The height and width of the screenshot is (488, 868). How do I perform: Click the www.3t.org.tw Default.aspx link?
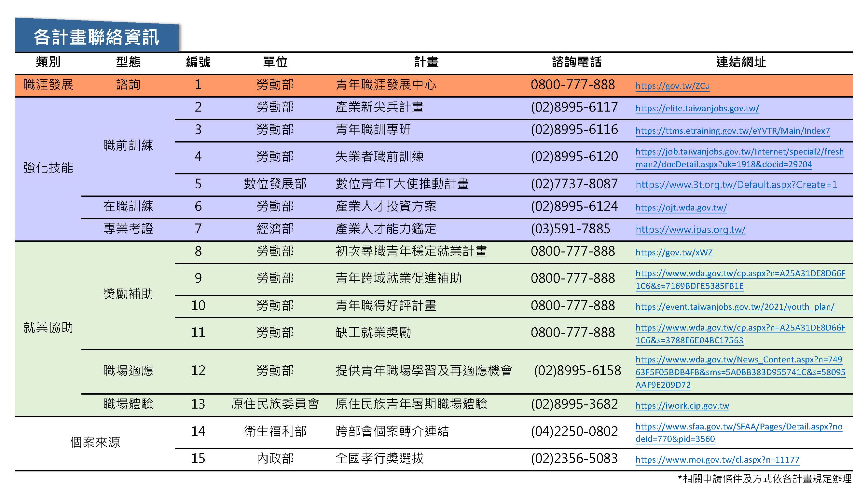pyautogui.click(x=736, y=184)
